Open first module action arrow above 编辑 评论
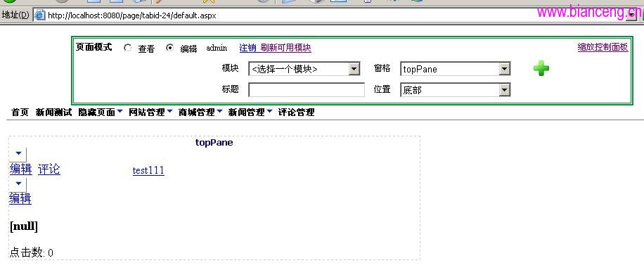This screenshot has height=270, width=644. point(18,154)
